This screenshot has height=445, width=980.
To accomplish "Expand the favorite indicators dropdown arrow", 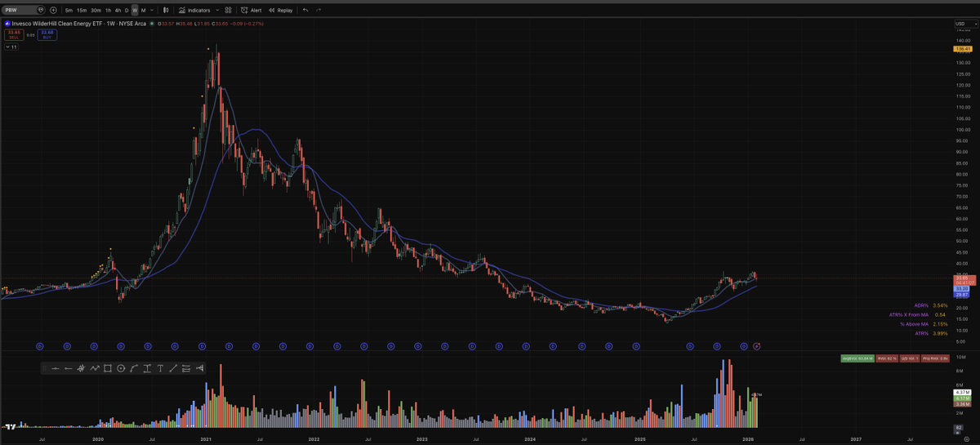I will [x=217, y=10].
